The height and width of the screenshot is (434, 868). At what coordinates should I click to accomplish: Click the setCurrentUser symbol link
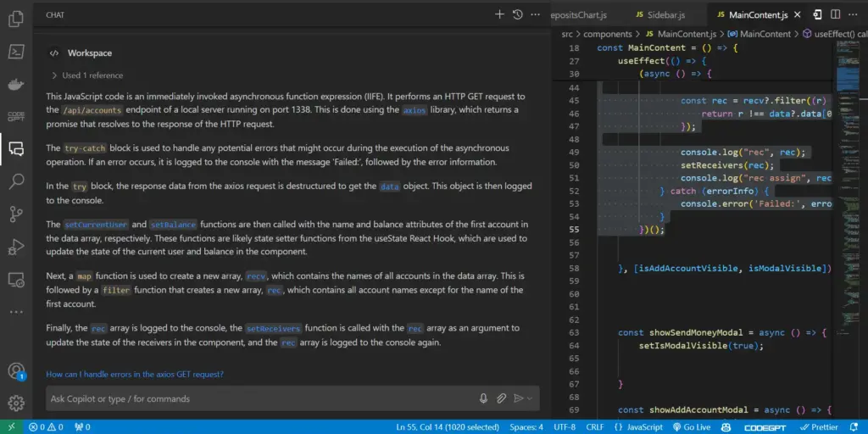[x=96, y=225]
